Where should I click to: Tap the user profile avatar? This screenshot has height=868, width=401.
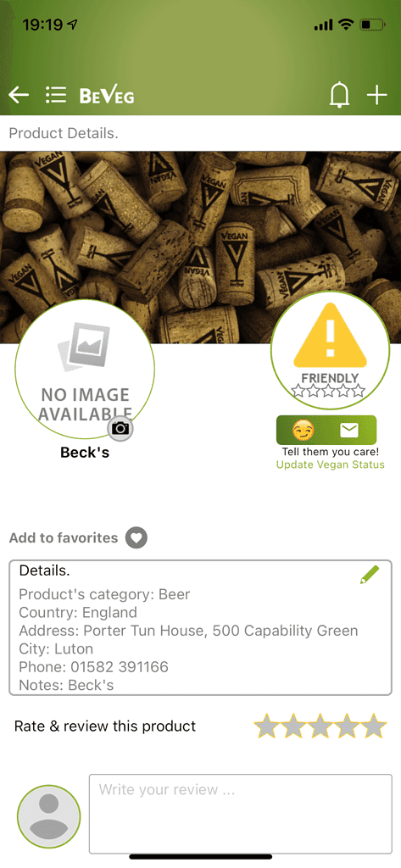coord(48,816)
